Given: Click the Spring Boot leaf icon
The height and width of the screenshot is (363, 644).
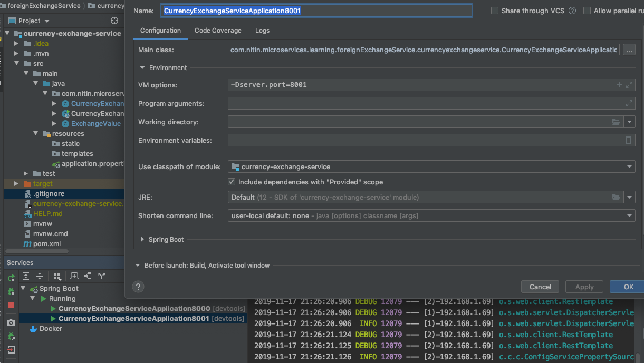Looking at the screenshot, I should click(34, 289).
